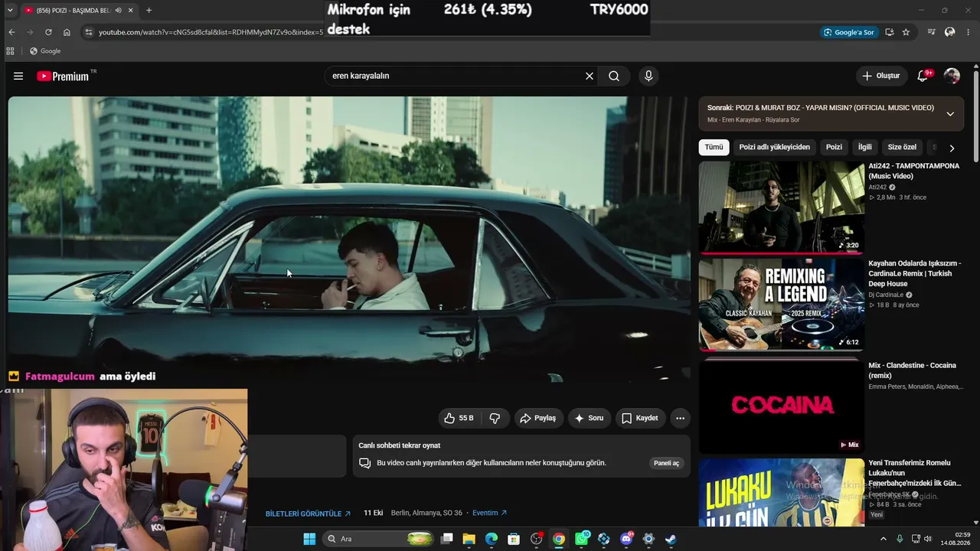Open the browser home button

tap(67, 32)
